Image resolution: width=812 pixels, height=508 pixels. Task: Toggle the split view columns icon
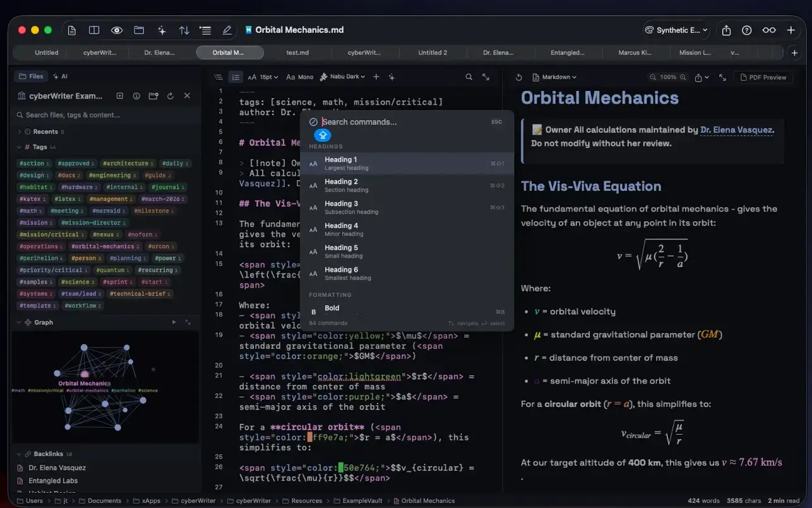click(x=94, y=30)
